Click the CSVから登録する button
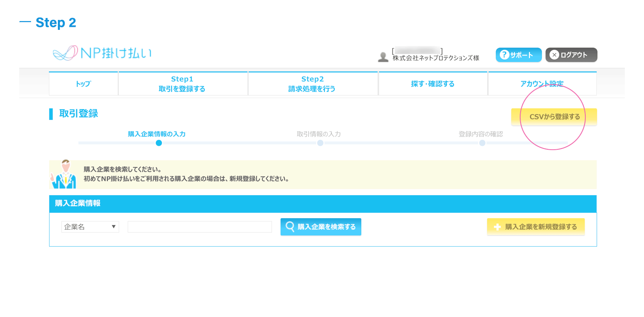The height and width of the screenshot is (317, 644). [x=554, y=117]
